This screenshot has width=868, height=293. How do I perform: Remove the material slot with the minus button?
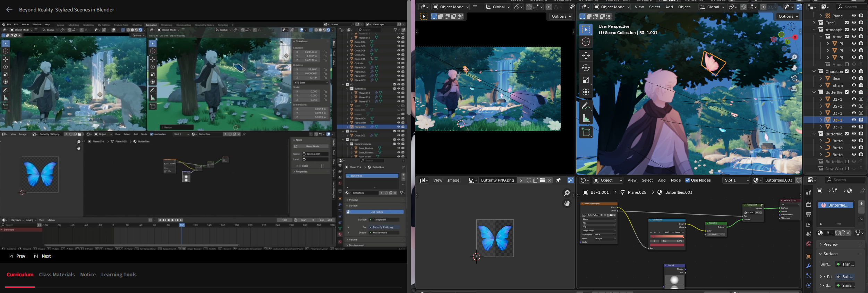point(861,210)
